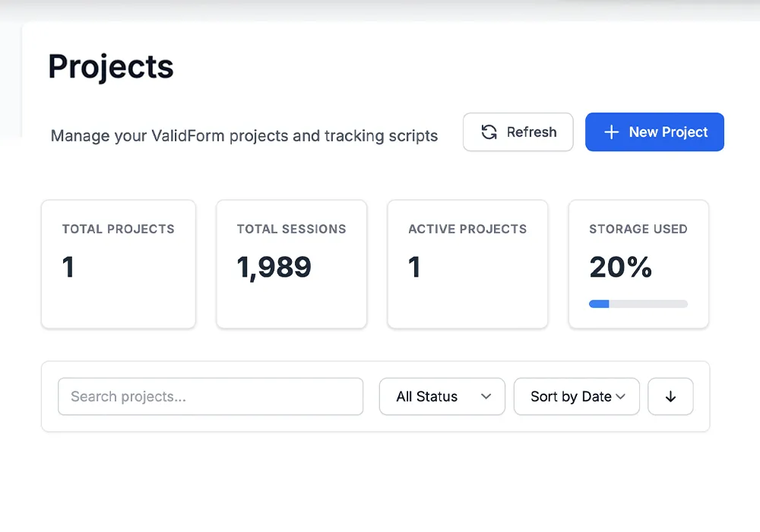The image size is (760, 532).
Task: Click the Total Sessions card
Action: pyautogui.click(x=291, y=264)
